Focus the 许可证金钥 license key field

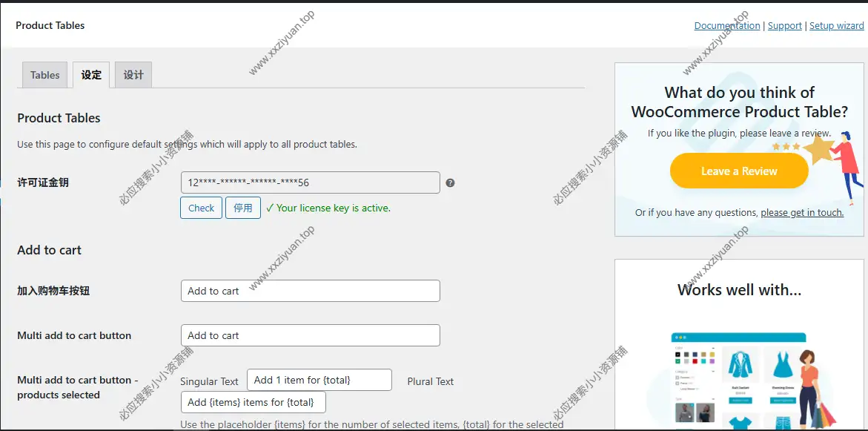310,182
